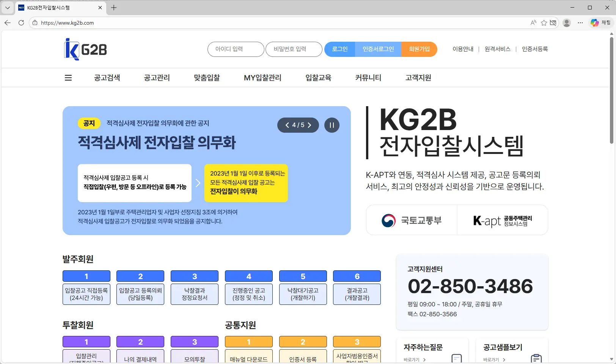The height and width of the screenshot is (364, 616).
Task: Click the 비밀번호 입력 field
Action: (294, 49)
